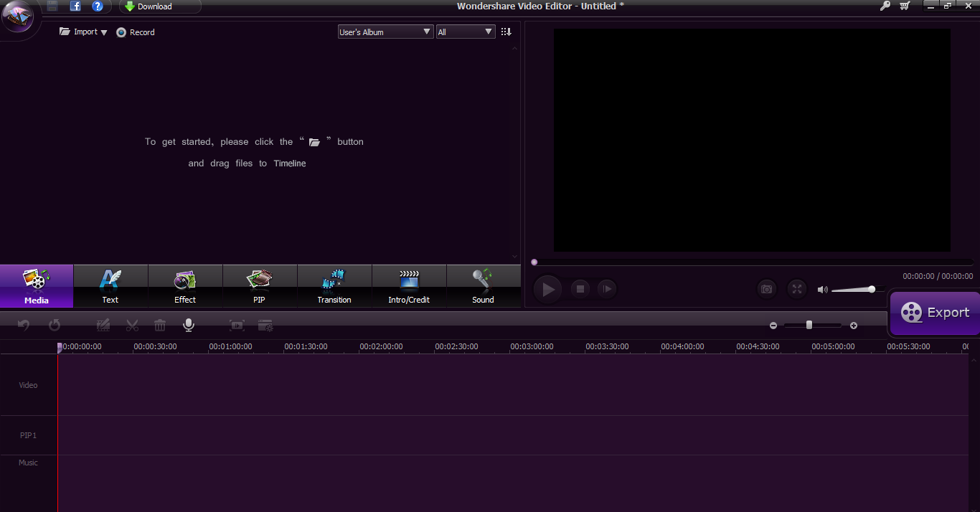The image size is (980, 512).
Task: Open the shopping cart purchase icon
Action: point(905,6)
